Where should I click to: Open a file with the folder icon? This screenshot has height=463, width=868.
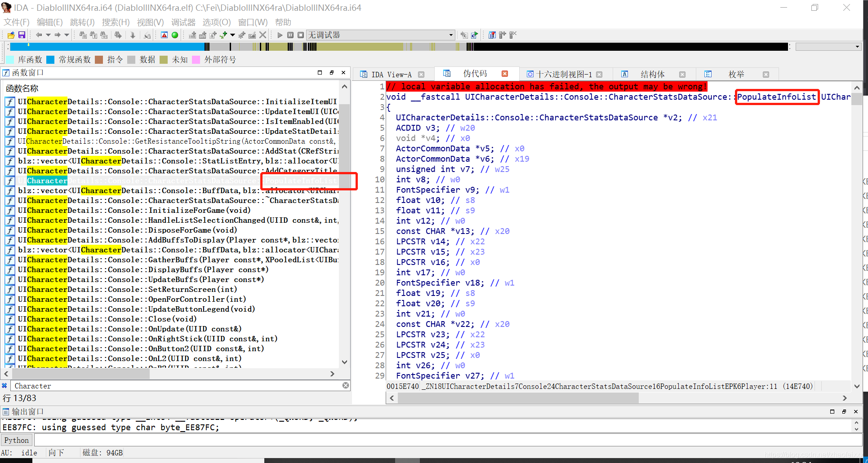coord(11,35)
